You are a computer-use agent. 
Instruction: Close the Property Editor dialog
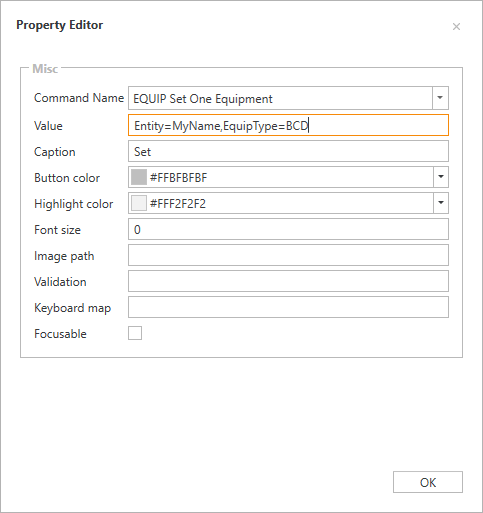(x=456, y=27)
